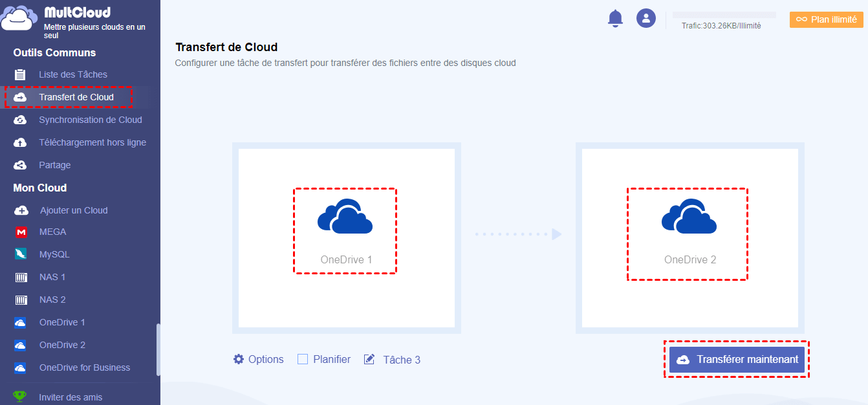Click the infinity icon on Plan illimité

(801, 19)
